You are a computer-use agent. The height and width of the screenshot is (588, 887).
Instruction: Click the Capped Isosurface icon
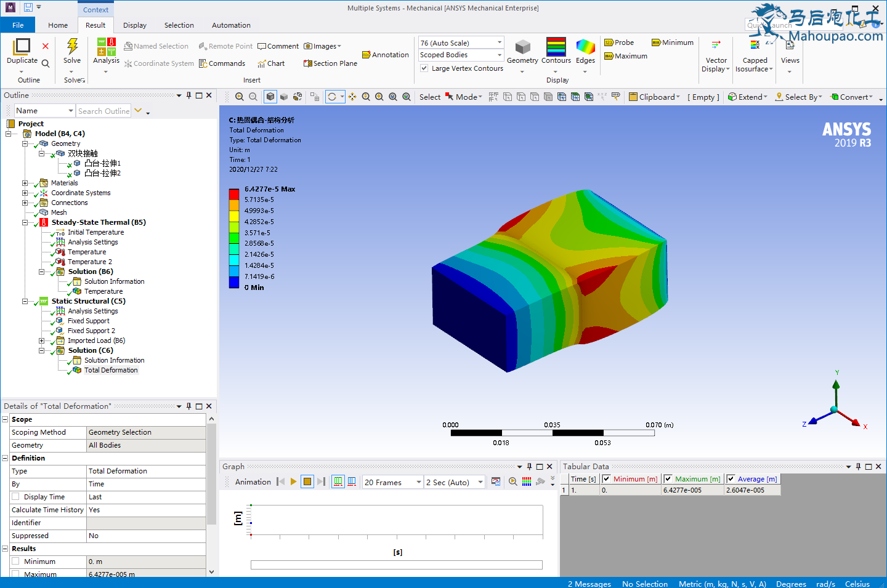tap(755, 44)
